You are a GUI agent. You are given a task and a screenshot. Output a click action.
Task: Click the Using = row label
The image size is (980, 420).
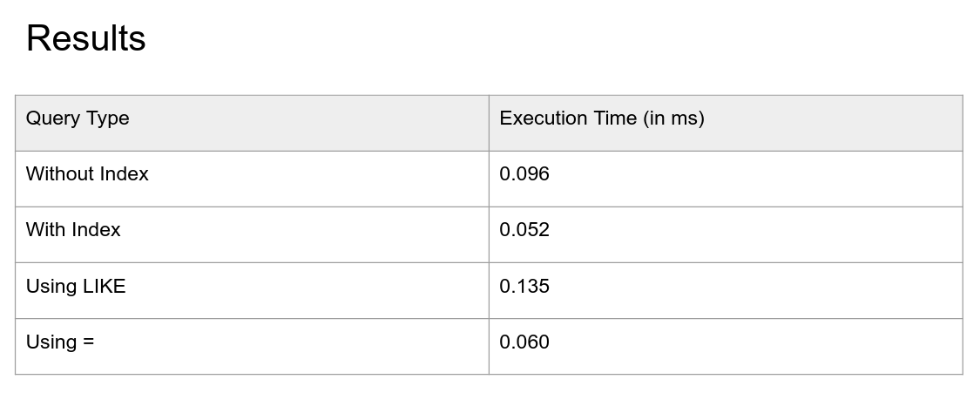pyautogui.click(x=60, y=342)
